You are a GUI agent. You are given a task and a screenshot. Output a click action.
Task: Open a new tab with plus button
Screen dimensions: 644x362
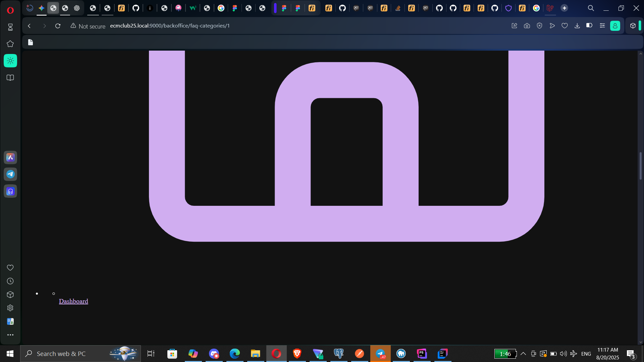(x=565, y=8)
